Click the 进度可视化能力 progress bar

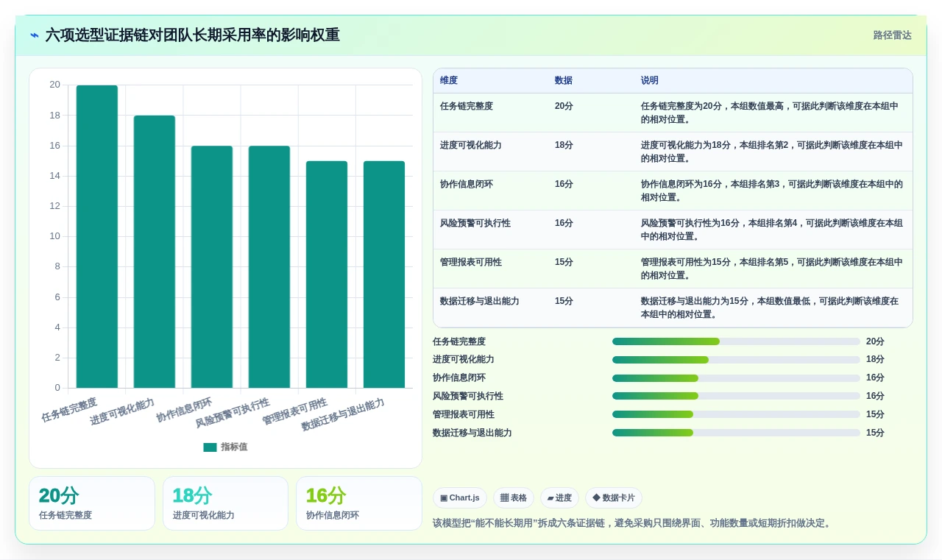[736, 360]
